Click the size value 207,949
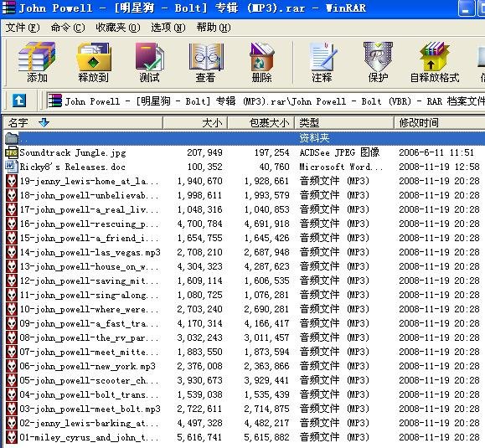Viewport: 485px width, 448px height. [x=204, y=152]
